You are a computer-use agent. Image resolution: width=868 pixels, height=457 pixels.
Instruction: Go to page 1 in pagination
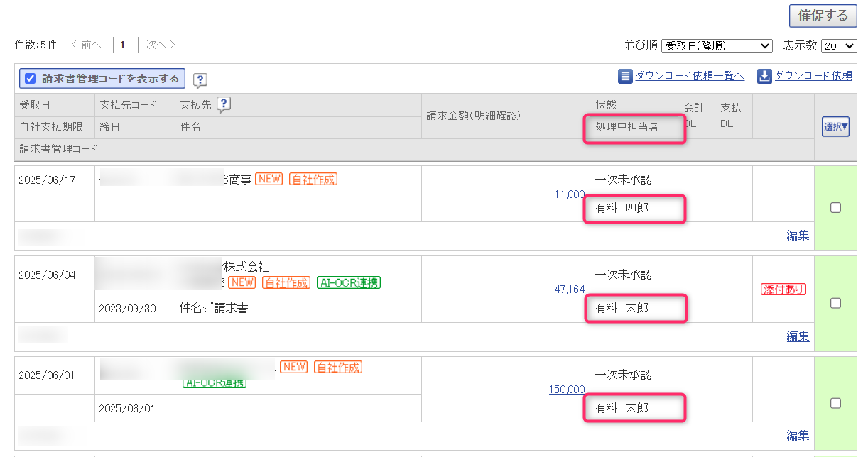(x=122, y=45)
